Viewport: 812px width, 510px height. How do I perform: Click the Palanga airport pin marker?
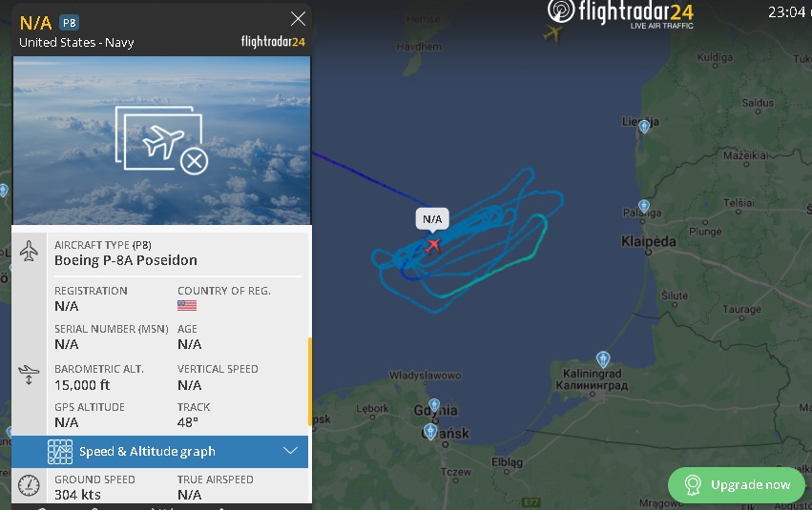pos(644,206)
